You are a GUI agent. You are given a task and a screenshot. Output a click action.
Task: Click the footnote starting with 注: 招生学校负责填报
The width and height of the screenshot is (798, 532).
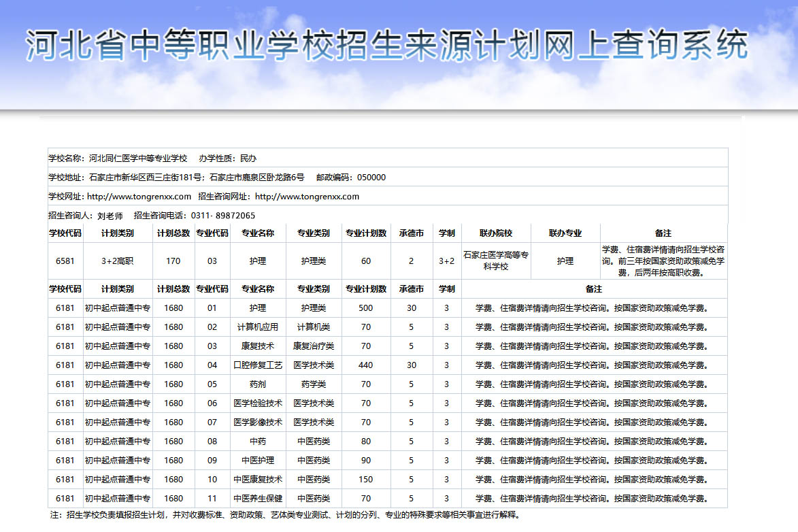click(286, 515)
